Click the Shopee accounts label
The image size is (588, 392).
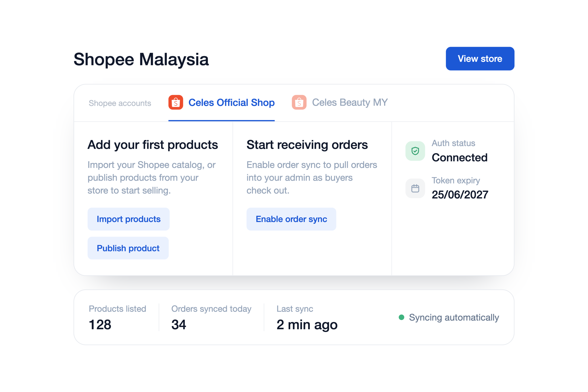click(120, 103)
